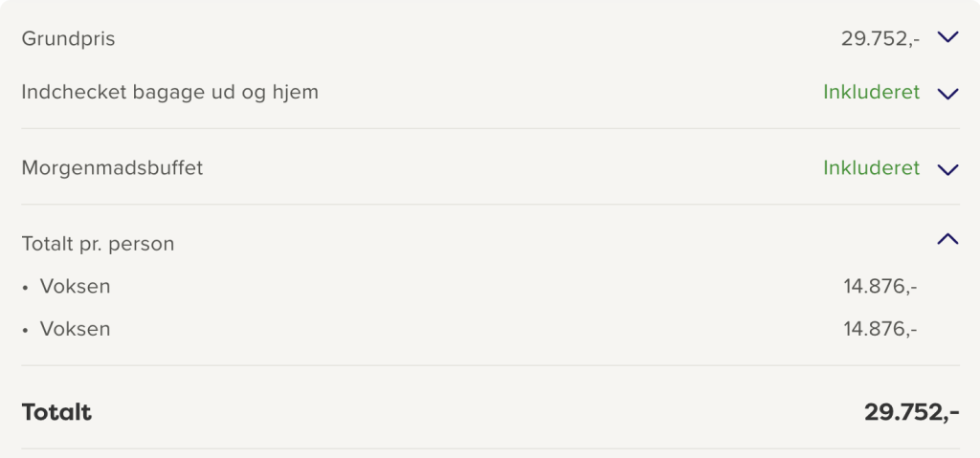Select the first Voksen entry label

(x=75, y=287)
